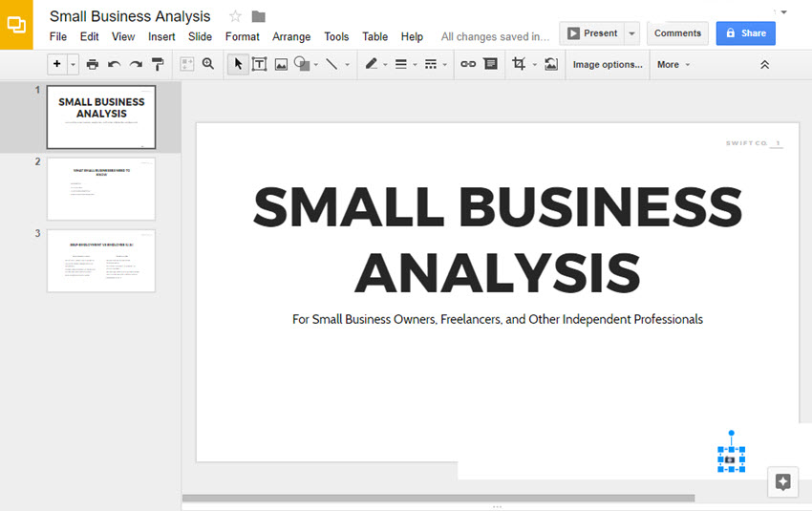Click the zoom magnifier tool
The width and height of the screenshot is (812, 511).
click(x=208, y=64)
